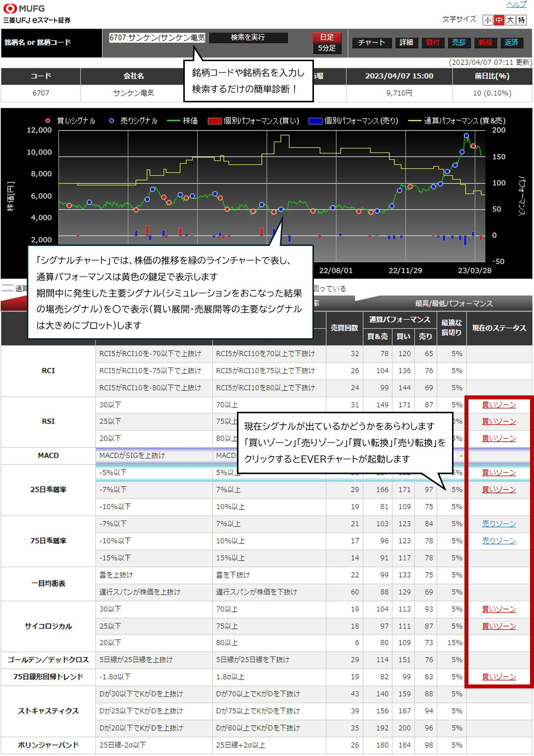
Task: Click green 株価 legend line
Action: 173,121
